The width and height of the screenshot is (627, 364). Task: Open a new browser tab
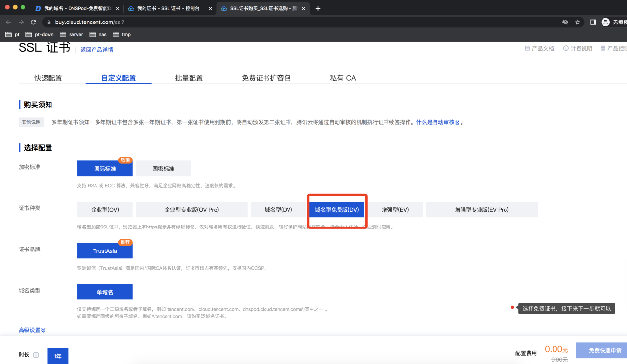pyautogui.click(x=318, y=8)
